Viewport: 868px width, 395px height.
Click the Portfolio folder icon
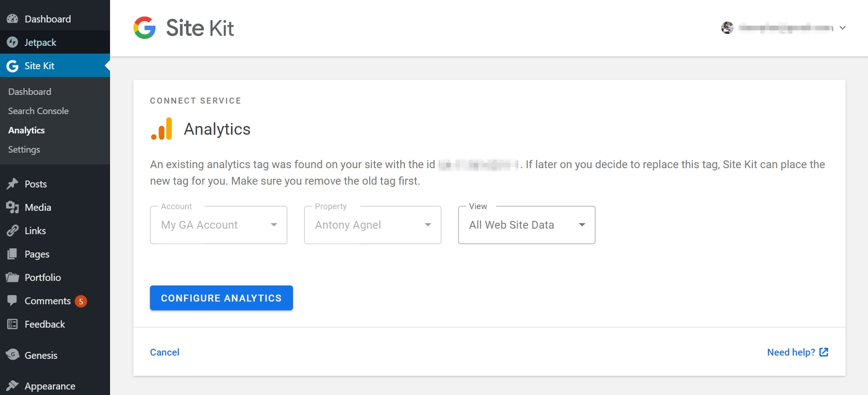tap(12, 277)
